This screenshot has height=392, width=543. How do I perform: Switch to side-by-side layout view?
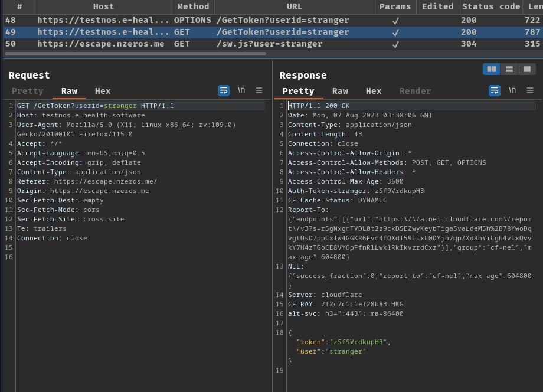[x=492, y=69]
